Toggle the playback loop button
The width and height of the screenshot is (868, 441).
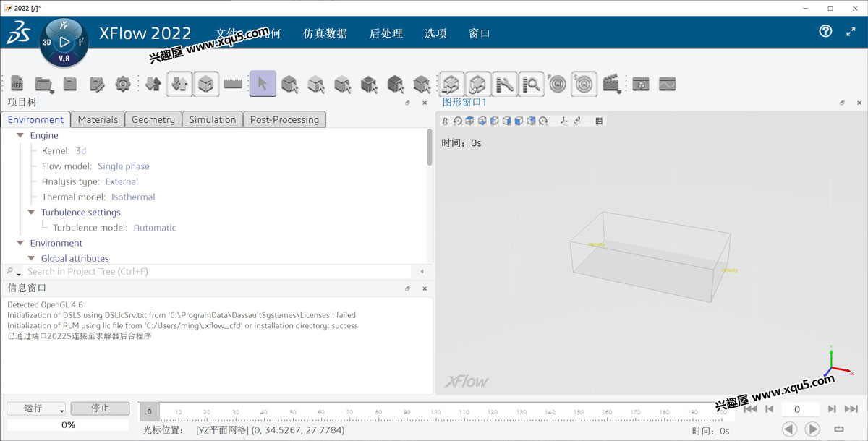(x=839, y=429)
